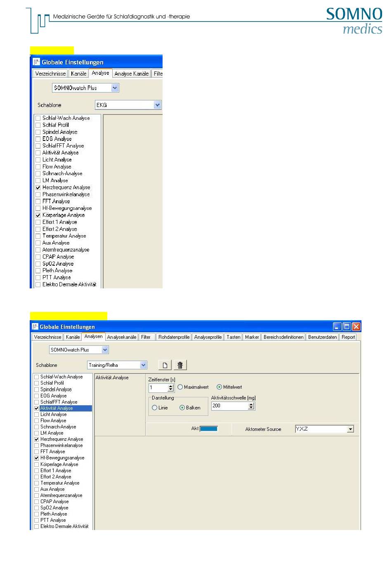Open the Bereichsdefinitionen tab
This screenshot has height=573, width=392.
(x=283, y=337)
